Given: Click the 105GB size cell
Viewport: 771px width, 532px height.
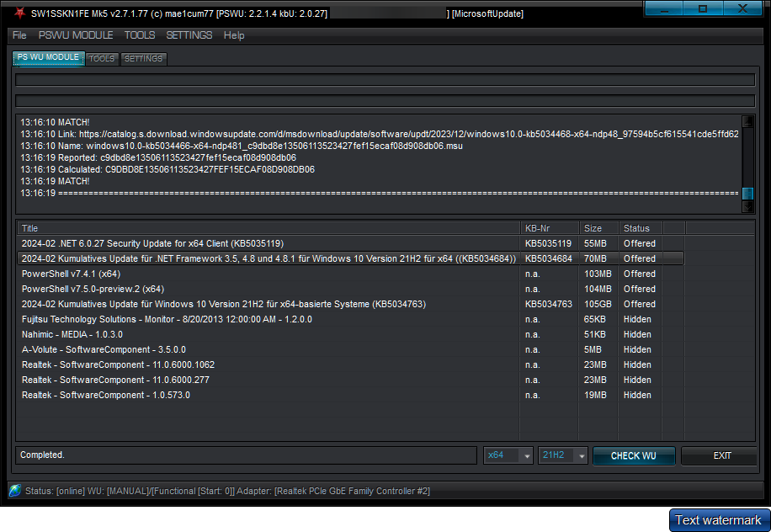Looking at the screenshot, I should (x=598, y=305).
